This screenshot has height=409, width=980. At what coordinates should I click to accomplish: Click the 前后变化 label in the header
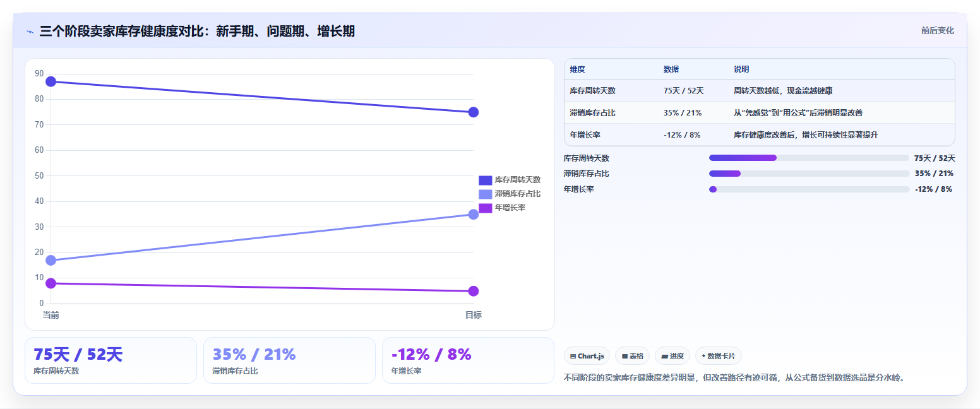point(938,30)
